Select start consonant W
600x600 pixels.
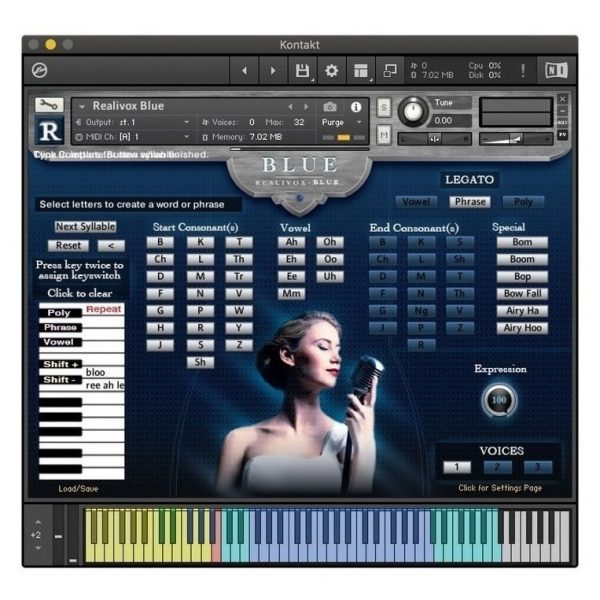[x=239, y=310]
